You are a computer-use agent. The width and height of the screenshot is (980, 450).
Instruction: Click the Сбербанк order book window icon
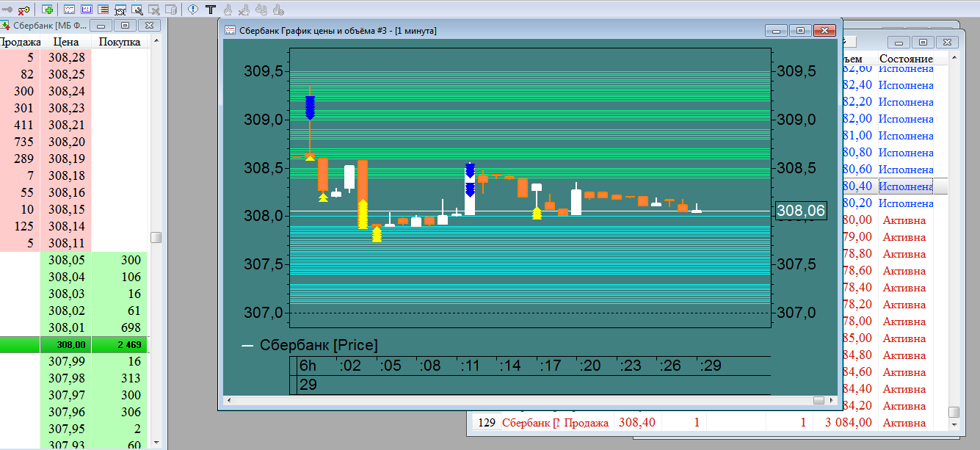click(5, 25)
